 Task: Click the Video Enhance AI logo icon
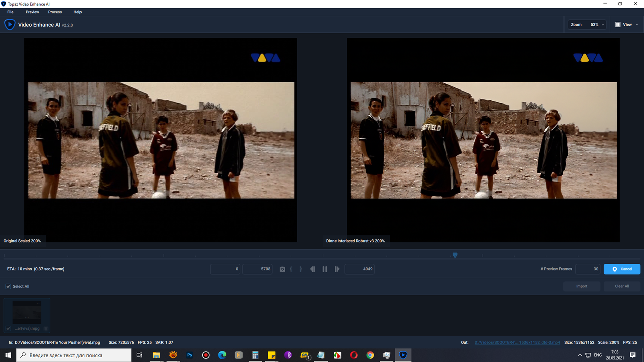tap(10, 24)
